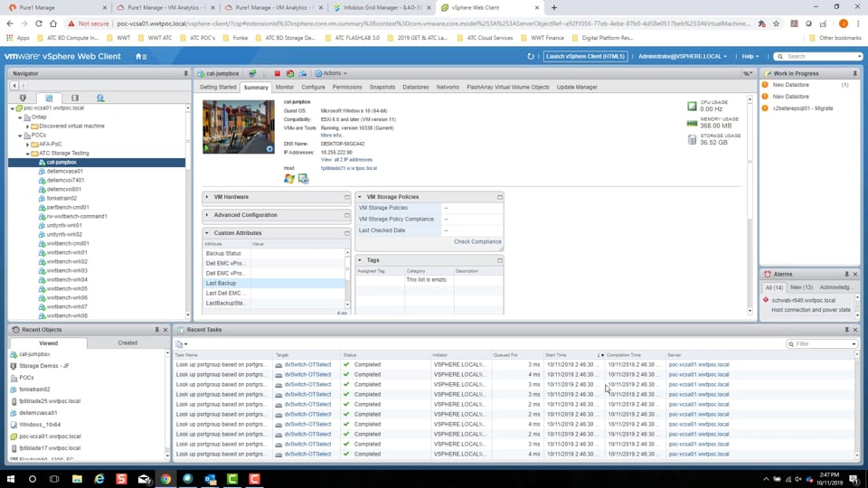Open Chrome from the Windows taskbar
Viewport: 868px width, 488px height.
click(x=165, y=479)
